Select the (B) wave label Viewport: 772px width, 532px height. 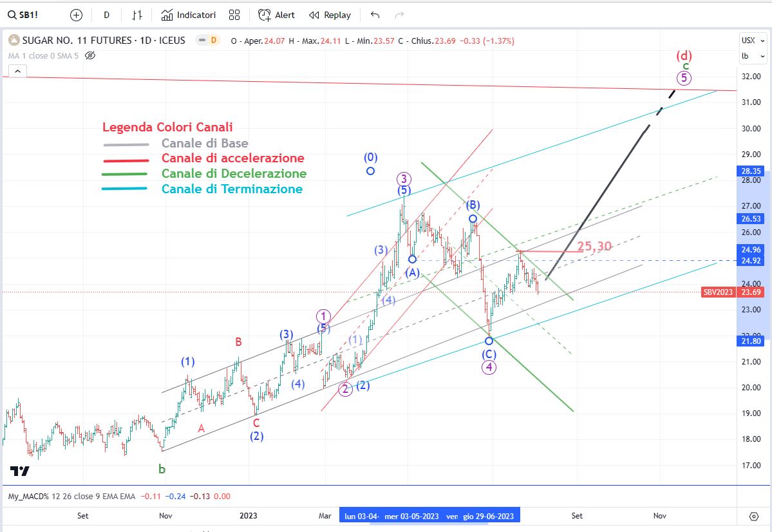tap(473, 205)
